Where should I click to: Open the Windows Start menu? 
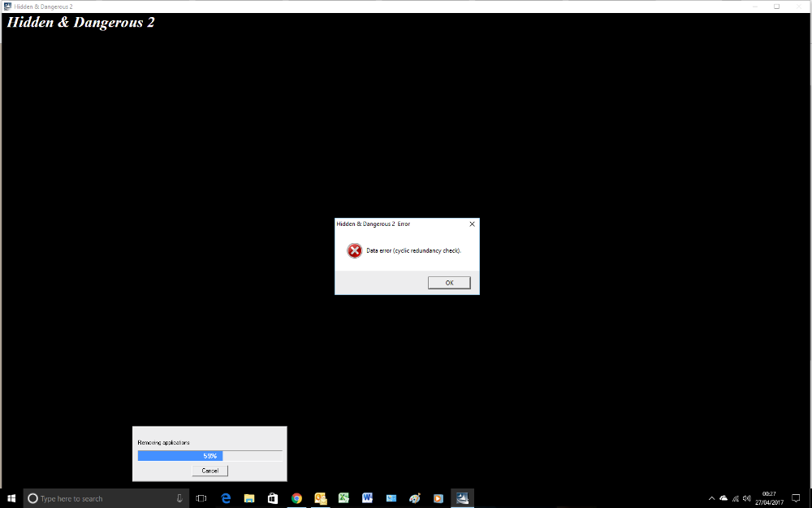(x=12, y=498)
